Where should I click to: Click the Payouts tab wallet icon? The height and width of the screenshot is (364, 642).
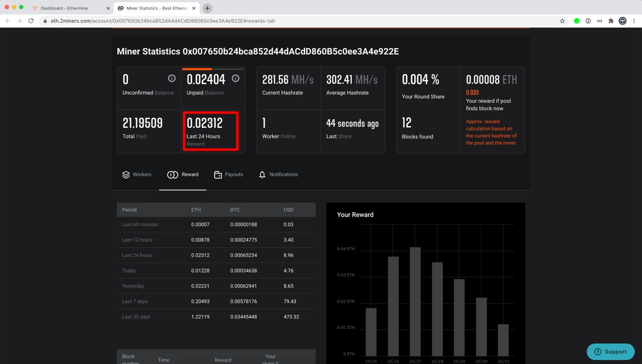(218, 174)
